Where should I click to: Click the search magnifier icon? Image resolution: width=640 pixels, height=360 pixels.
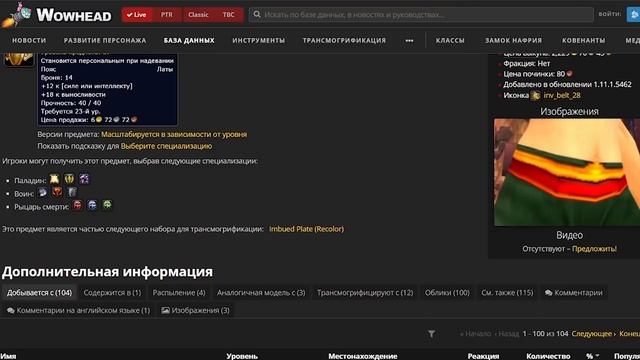pyautogui.click(x=257, y=15)
